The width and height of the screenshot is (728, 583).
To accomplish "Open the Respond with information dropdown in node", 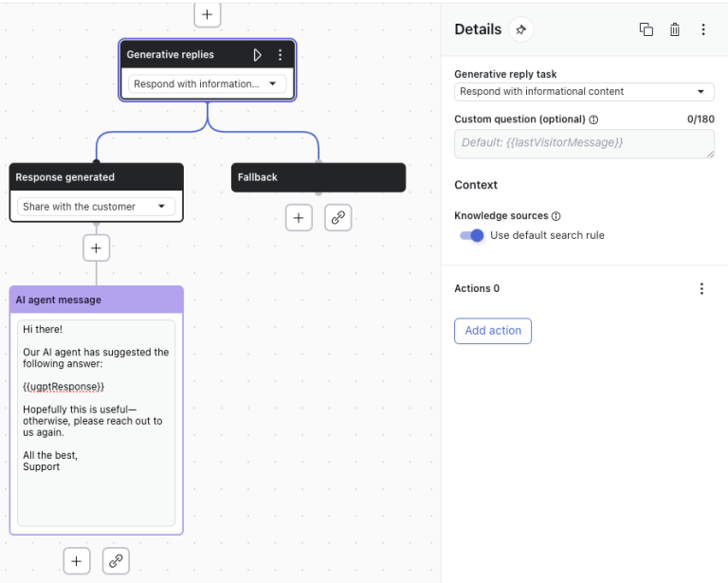I will click(x=207, y=84).
